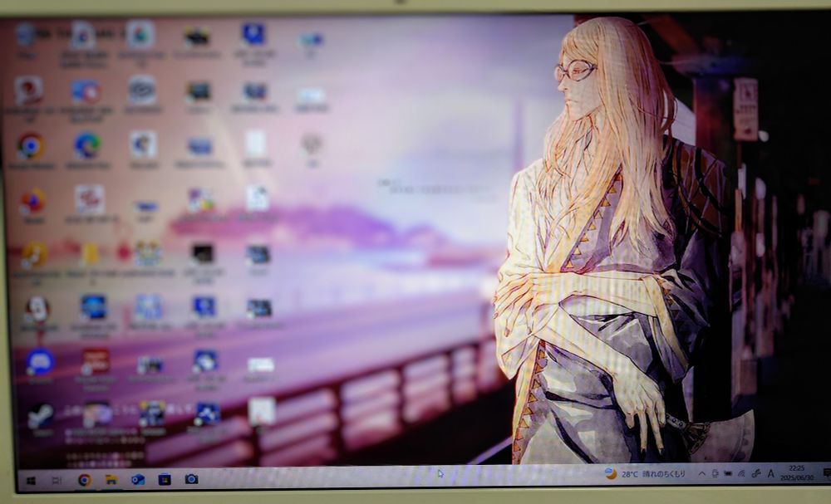The height and width of the screenshot is (504, 831).
Task: Select the red square app icon beside Discord
Action: 96,361
